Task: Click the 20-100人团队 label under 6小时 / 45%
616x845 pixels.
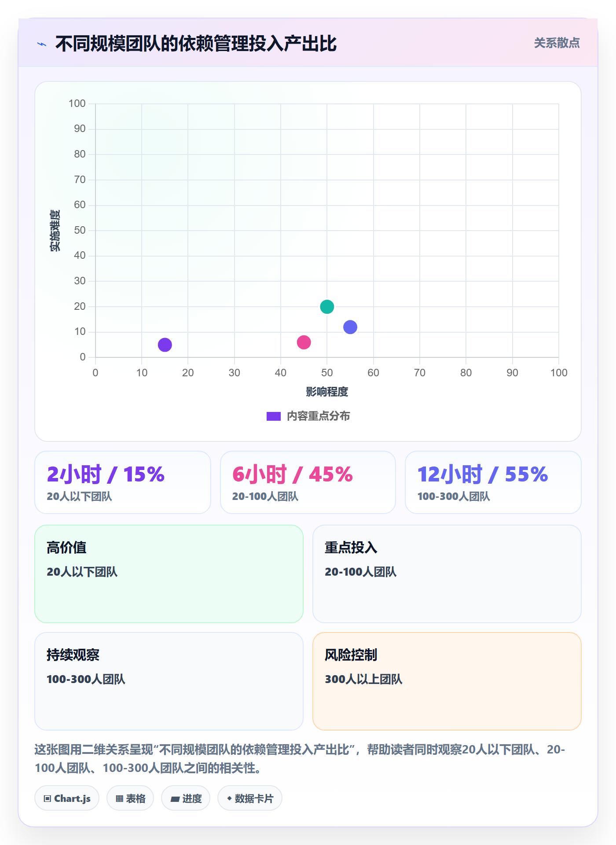Action: tap(265, 496)
